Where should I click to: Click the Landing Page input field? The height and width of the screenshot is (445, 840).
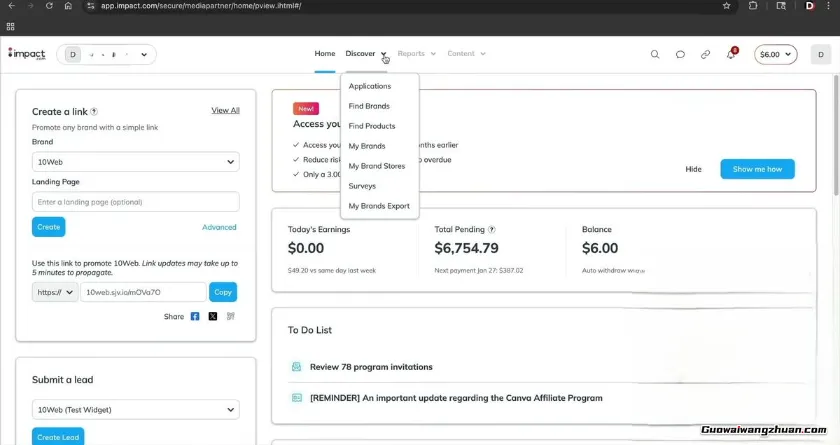[x=135, y=202]
